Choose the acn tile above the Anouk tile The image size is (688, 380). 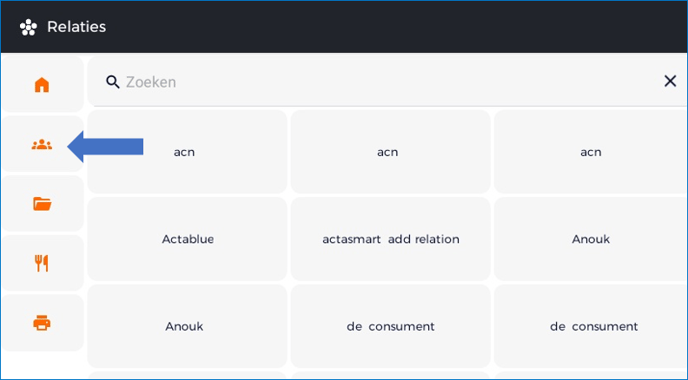[591, 152]
